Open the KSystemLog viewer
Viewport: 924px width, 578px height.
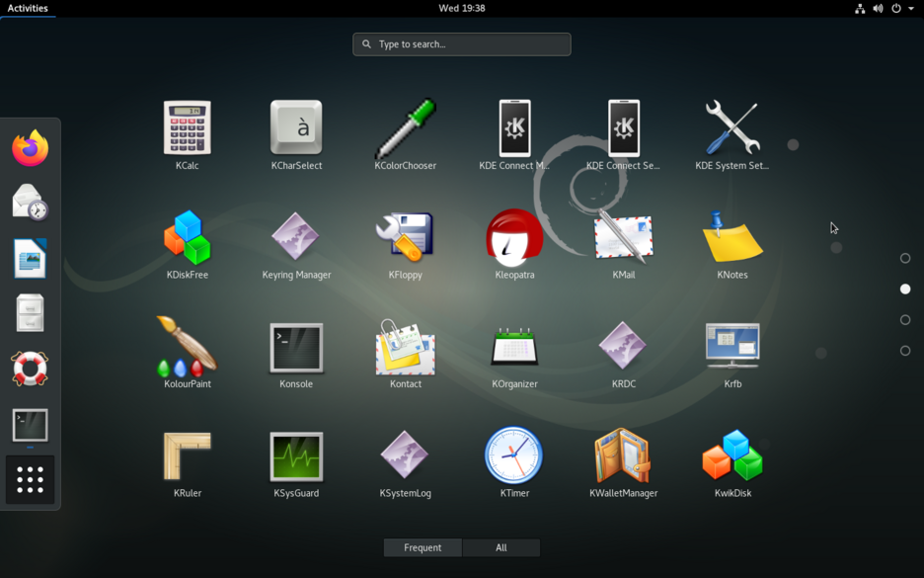(x=406, y=462)
